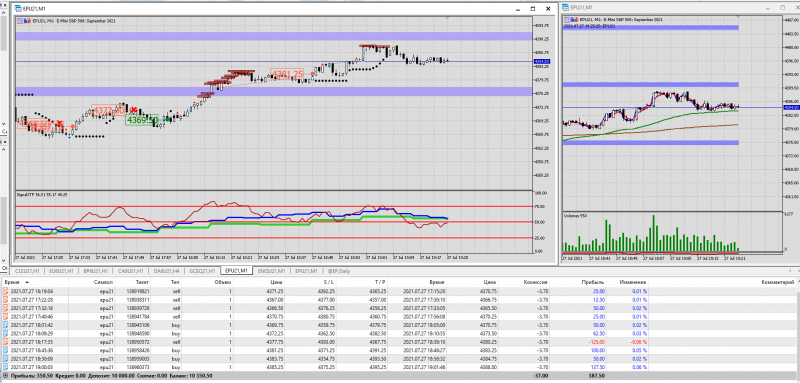The width and height of the screenshot is (800, 383).
Task: Sort trades by the Прибыль column header
Action: (x=594, y=282)
